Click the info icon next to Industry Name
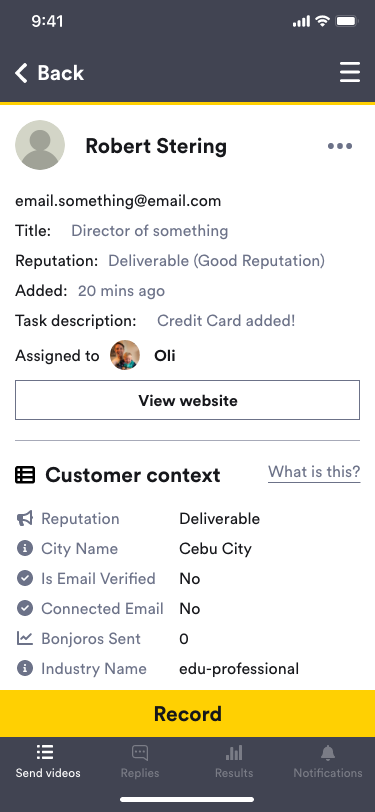Screen dimensions: 375x812 (x=25, y=669)
